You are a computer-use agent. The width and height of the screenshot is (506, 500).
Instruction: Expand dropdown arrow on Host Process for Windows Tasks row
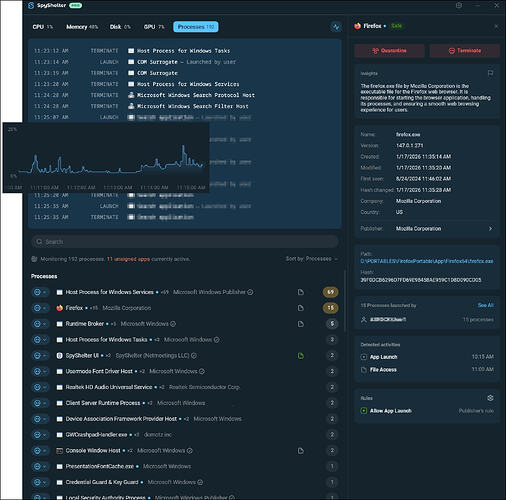[45, 340]
